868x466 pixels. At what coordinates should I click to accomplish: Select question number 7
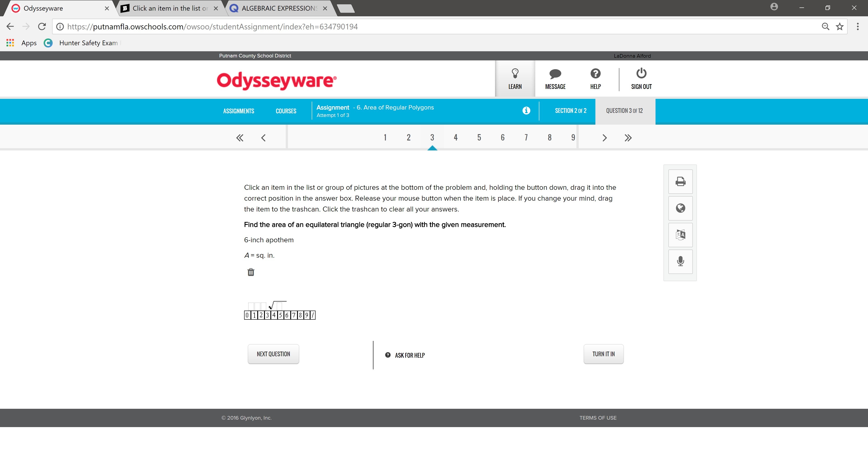tap(526, 138)
